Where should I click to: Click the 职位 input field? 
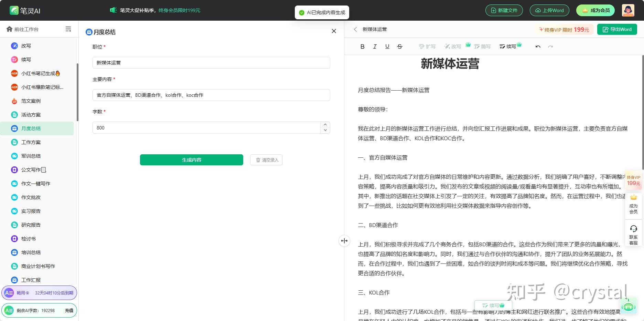[211, 63]
